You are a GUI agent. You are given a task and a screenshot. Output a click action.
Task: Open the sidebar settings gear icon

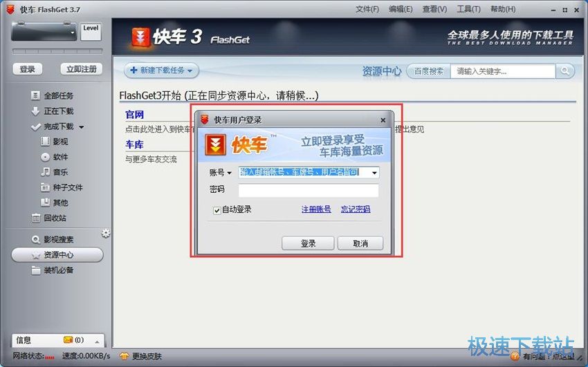click(106, 234)
